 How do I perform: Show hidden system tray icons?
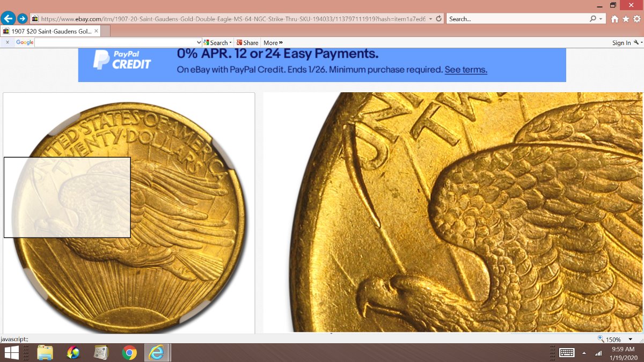[584, 353]
